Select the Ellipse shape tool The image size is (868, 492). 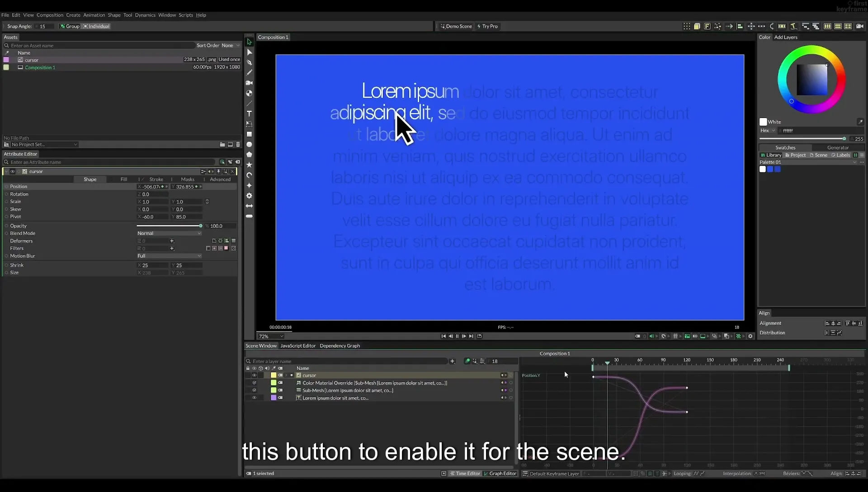[x=249, y=145]
